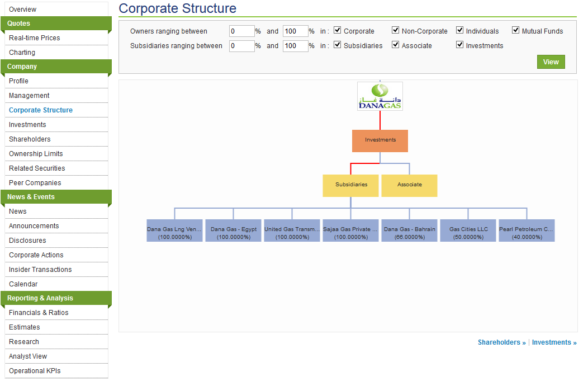This screenshot has width=588, height=381.
Task: Click the Dana Gas logo node
Action: click(x=380, y=96)
